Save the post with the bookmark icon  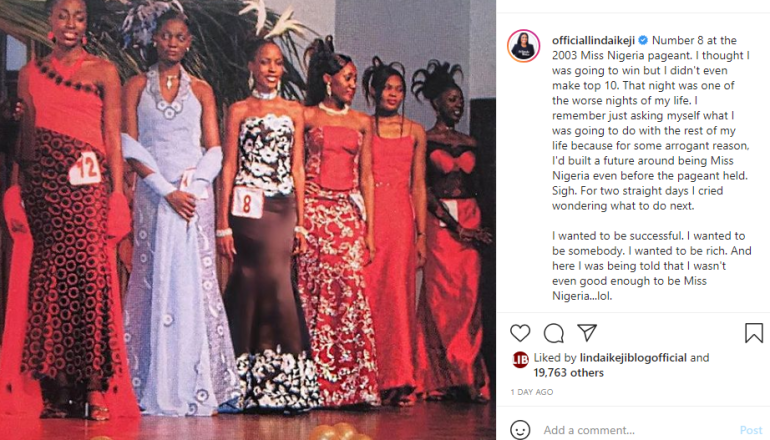(x=754, y=333)
